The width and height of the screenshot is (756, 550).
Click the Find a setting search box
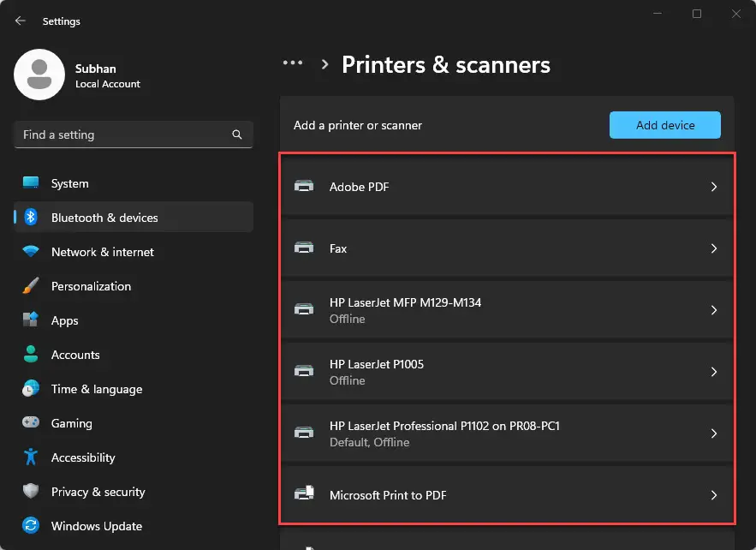[x=133, y=135]
